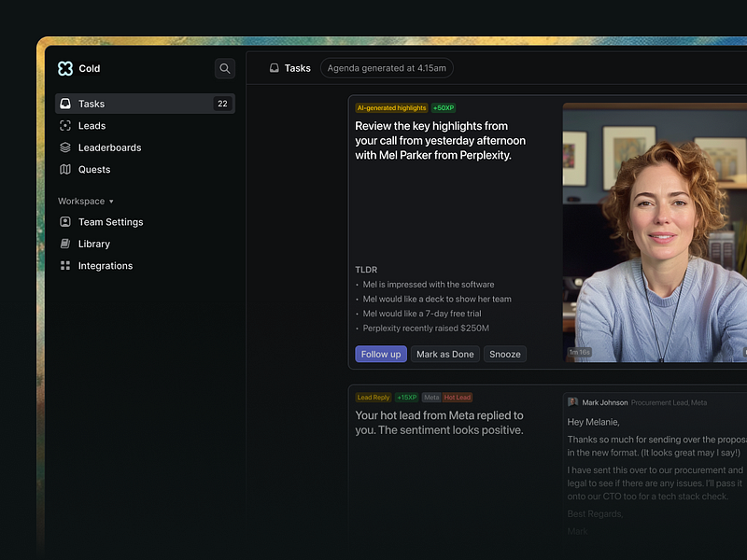The height and width of the screenshot is (560, 747).
Task: Click the video duration label 1m 16s
Action: 579,353
